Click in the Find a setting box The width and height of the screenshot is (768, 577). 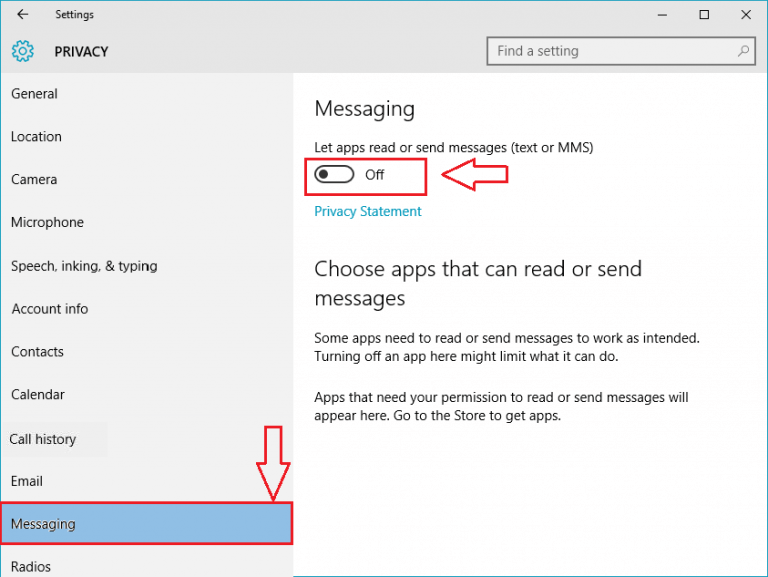coord(621,51)
